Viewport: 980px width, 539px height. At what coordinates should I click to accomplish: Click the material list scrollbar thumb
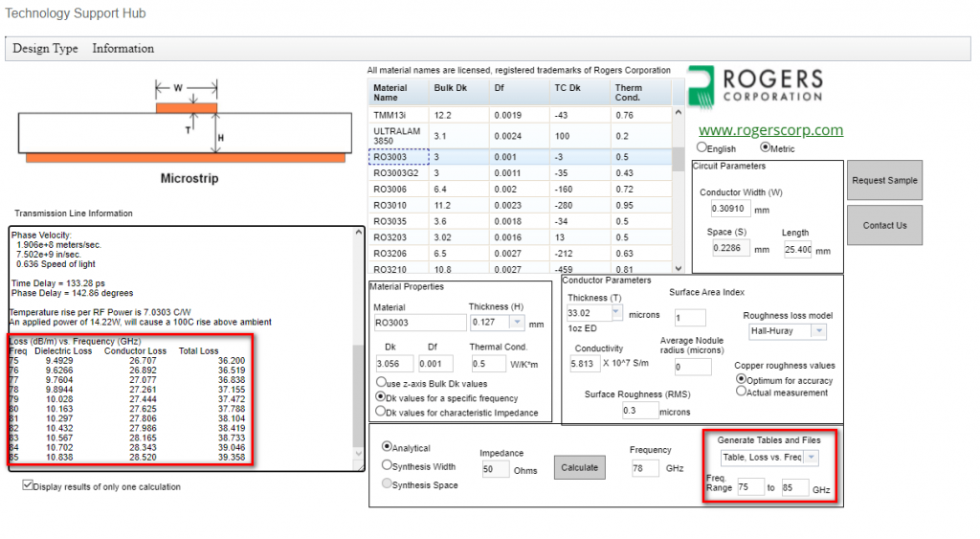click(x=679, y=160)
